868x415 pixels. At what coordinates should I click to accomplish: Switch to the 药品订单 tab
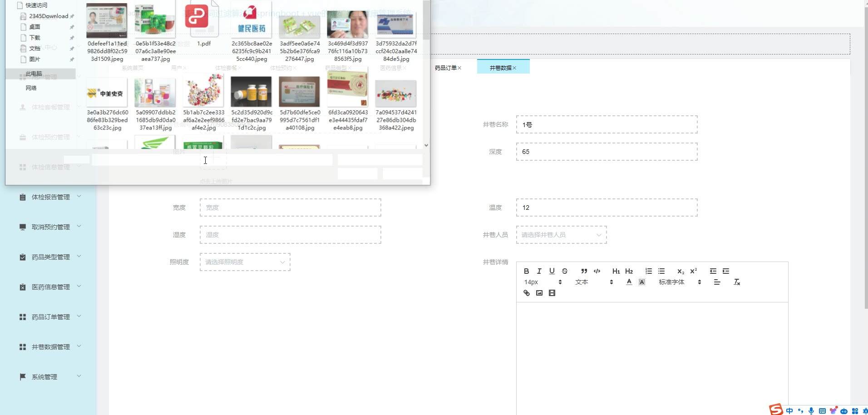[x=445, y=68]
